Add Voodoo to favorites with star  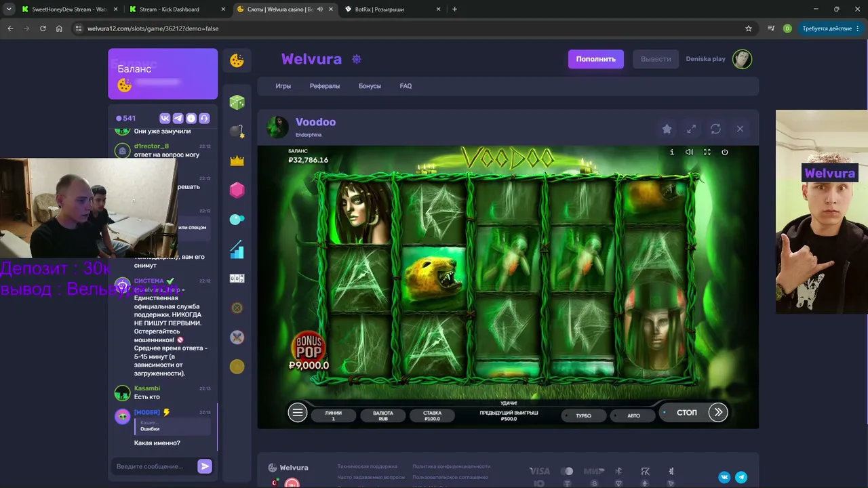(667, 129)
